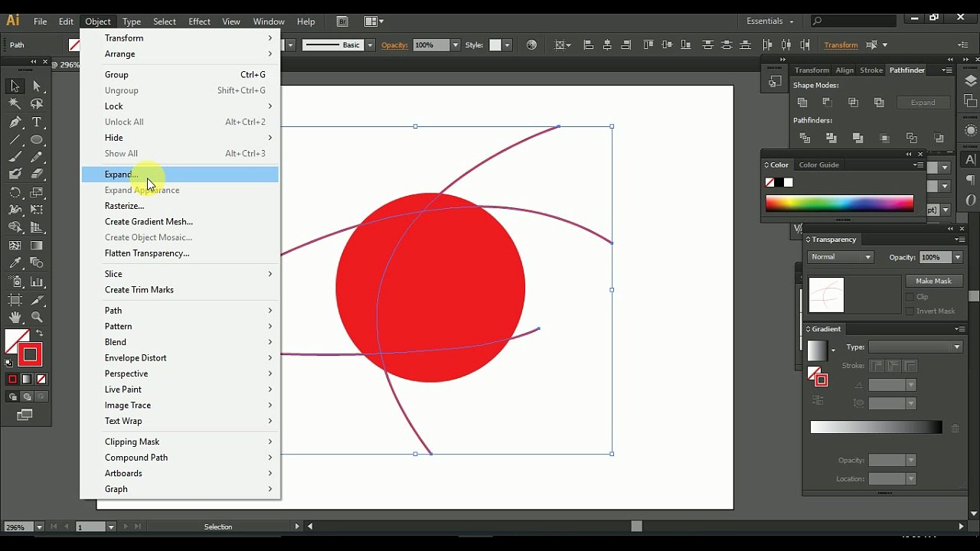Select the Direct Selection tool
980x551 pixels.
[37, 86]
